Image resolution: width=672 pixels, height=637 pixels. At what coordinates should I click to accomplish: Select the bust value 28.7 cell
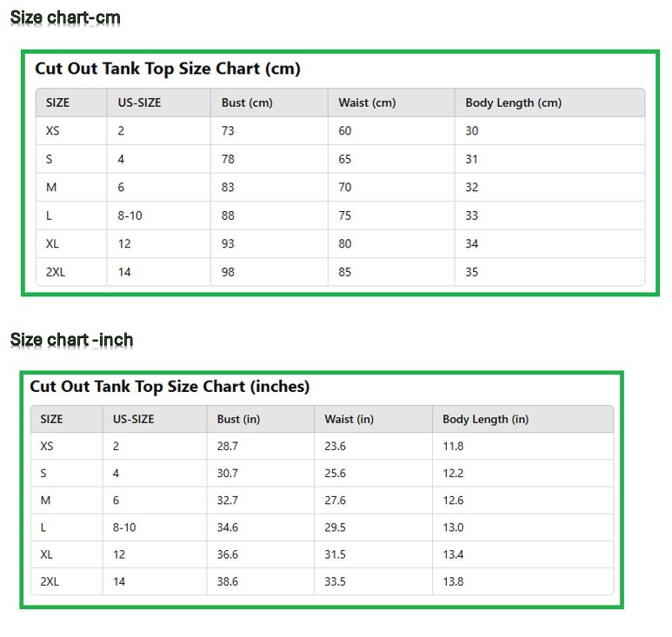(x=227, y=446)
